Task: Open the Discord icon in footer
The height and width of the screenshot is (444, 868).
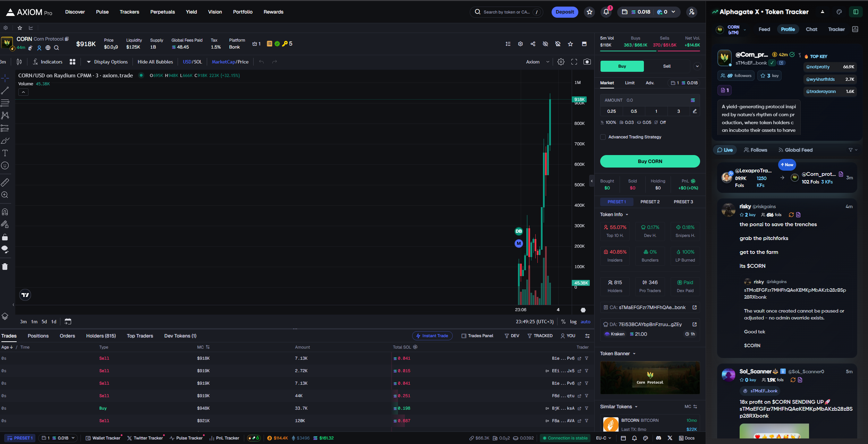Action: tap(658, 438)
